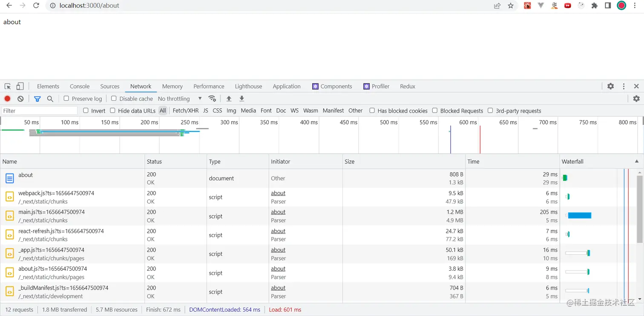Viewport: 644px width, 316px height.
Task: Check 3rd-party requests
Action: coord(490,110)
